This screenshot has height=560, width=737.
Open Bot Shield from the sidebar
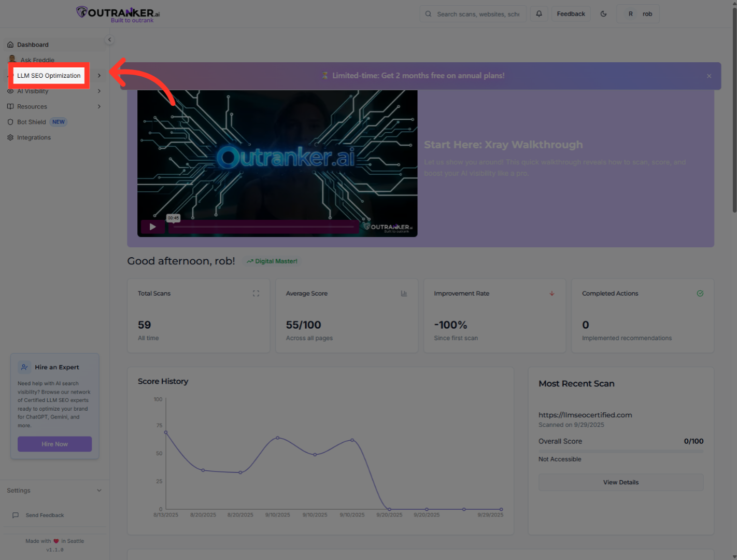tap(31, 122)
